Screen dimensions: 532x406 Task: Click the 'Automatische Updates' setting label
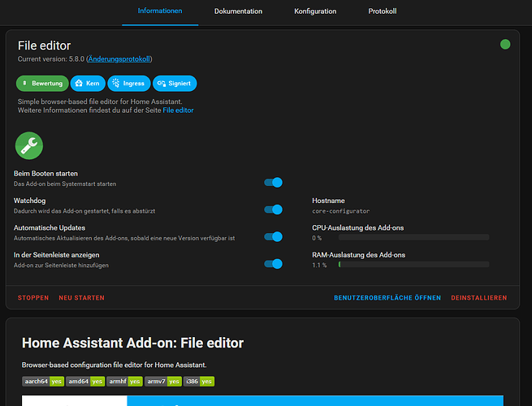coord(50,228)
